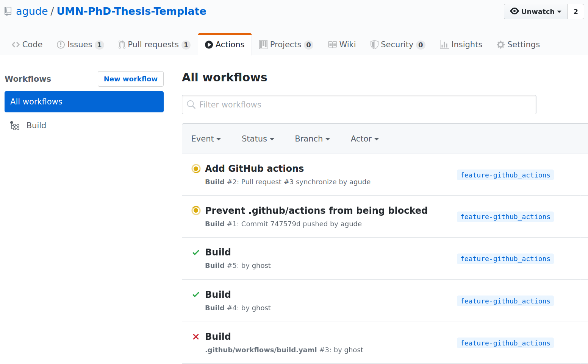
Task: Open the Projects tab
Action: pyautogui.click(x=286, y=45)
